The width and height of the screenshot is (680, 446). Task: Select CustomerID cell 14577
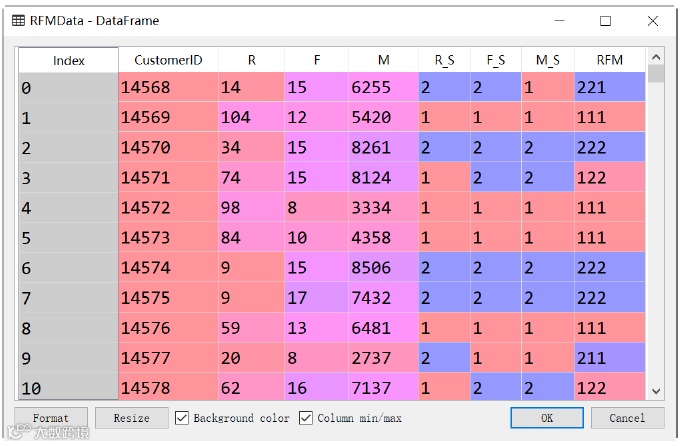pos(168,358)
